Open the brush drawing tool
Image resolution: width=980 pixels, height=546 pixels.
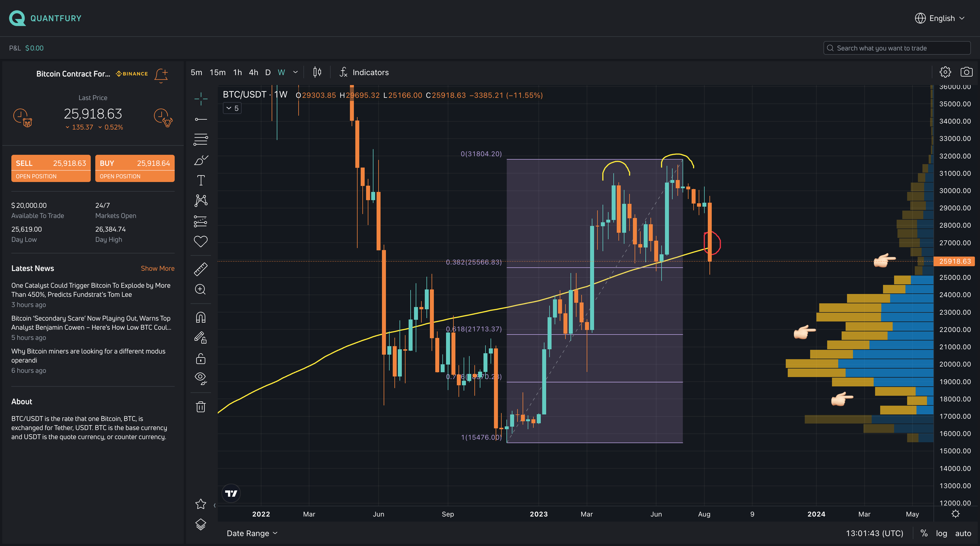click(200, 160)
